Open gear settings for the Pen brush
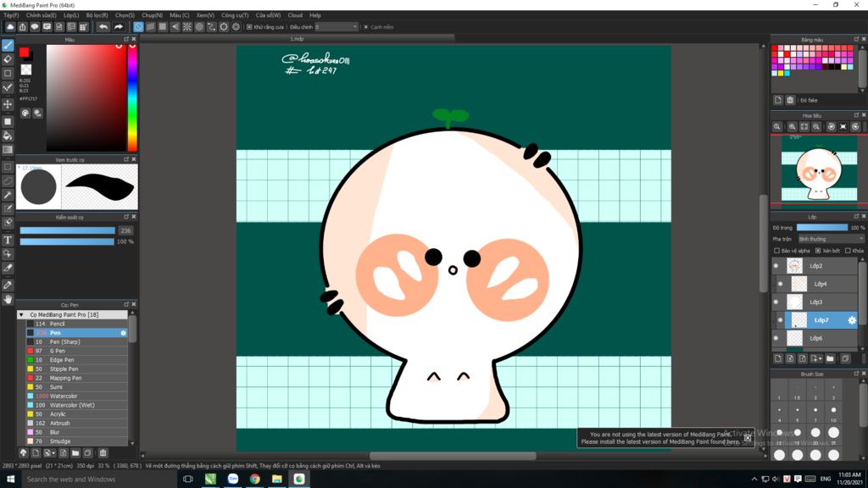This screenshot has width=868, height=488. 123,333
